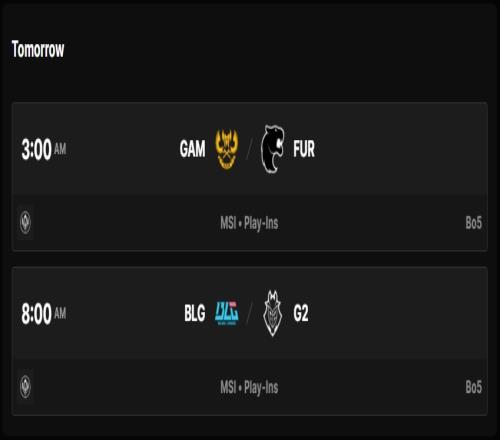Open the GAM vs FUR match card

[x=250, y=177]
